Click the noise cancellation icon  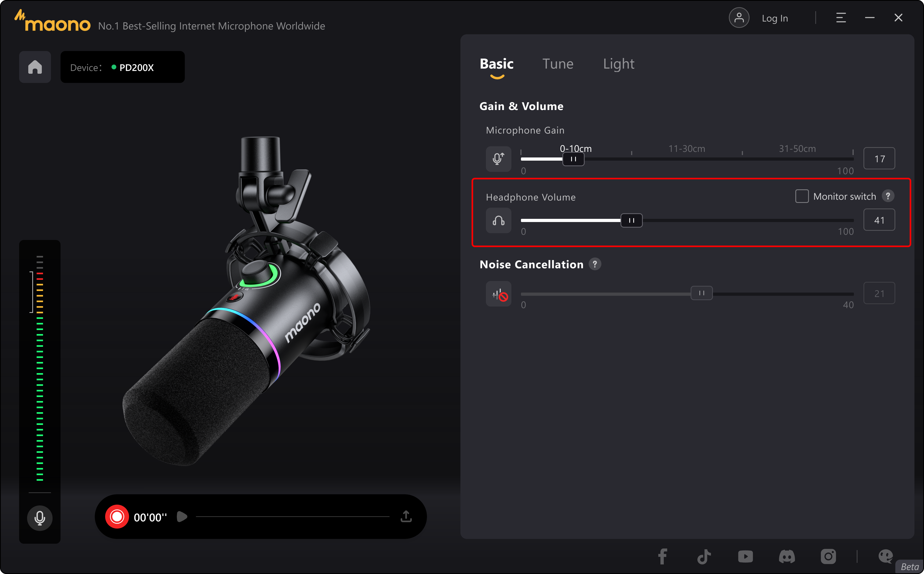[498, 293]
